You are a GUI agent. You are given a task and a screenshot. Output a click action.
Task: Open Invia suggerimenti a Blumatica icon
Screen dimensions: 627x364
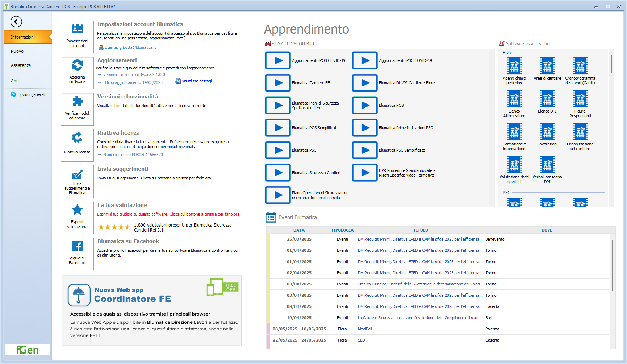point(78,182)
